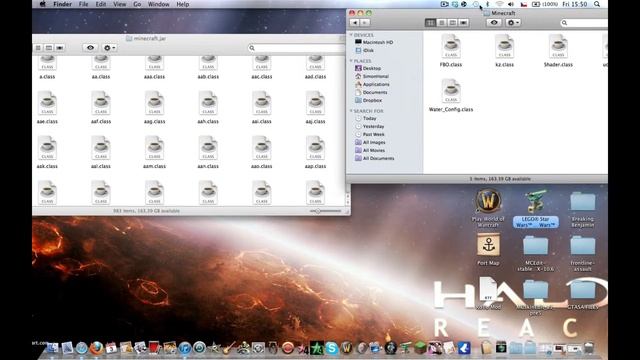Viewport: 640px width, 360px height.
Task: Open Action gear menu in minecraft.jar window
Action: (109, 48)
